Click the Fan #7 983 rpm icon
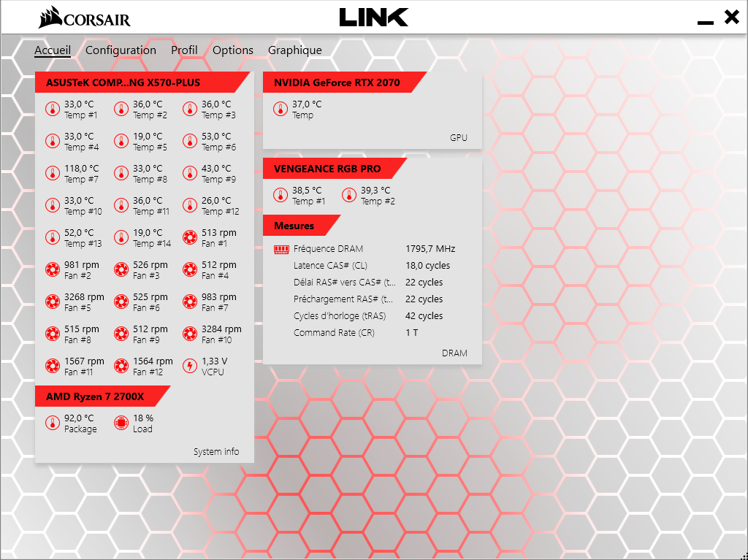Image resolution: width=748 pixels, height=560 pixels. tap(190, 302)
